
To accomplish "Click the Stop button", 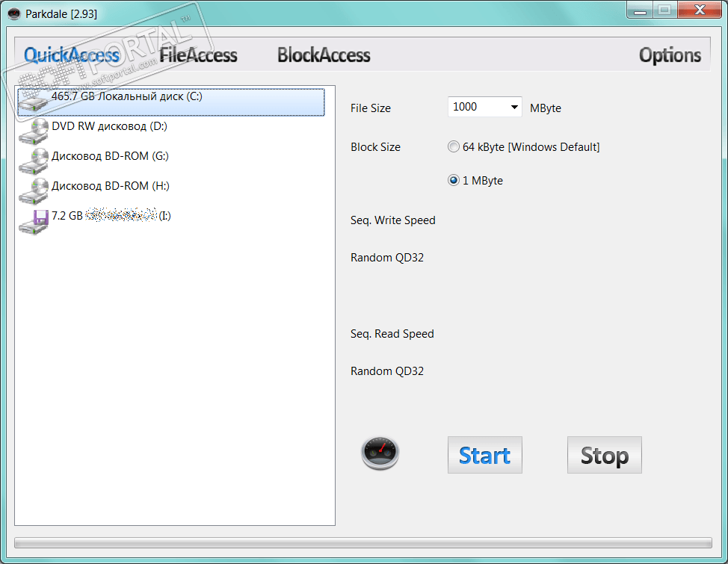I will coord(605,455).
